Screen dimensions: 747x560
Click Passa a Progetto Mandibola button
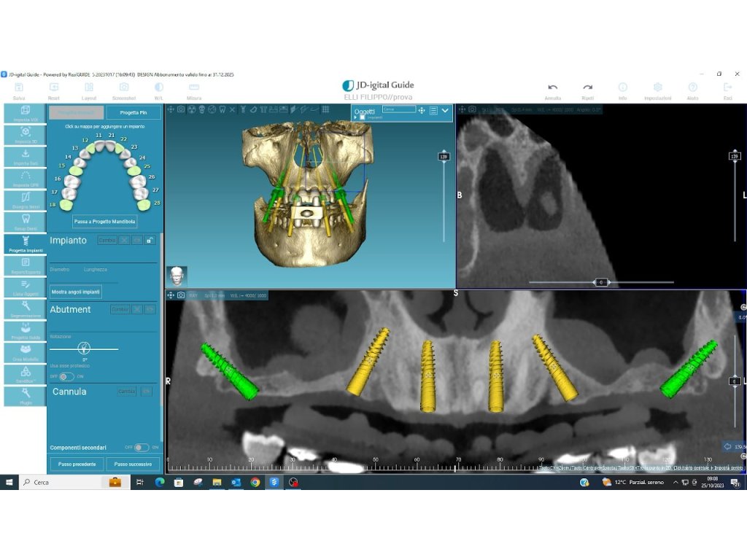(x=105, y=222)
